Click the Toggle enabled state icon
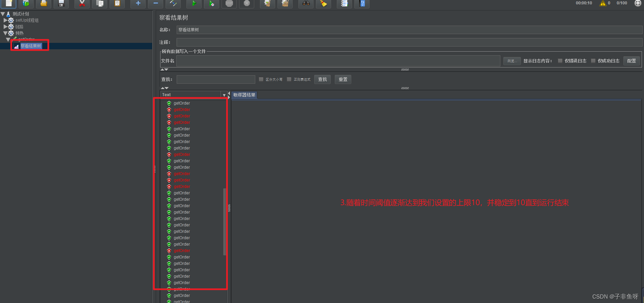644x303 pixels. [x=173, y=3]
